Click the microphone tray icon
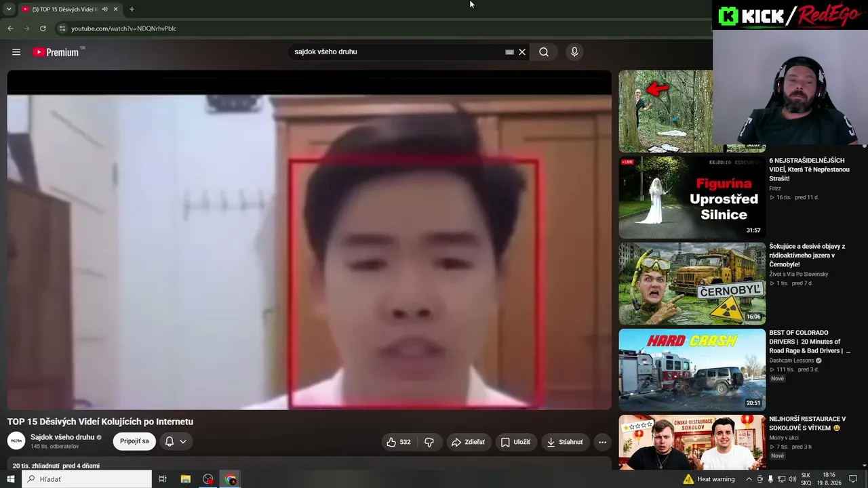The height and width of the screenshot is (488, 868). tap(770, 479)
